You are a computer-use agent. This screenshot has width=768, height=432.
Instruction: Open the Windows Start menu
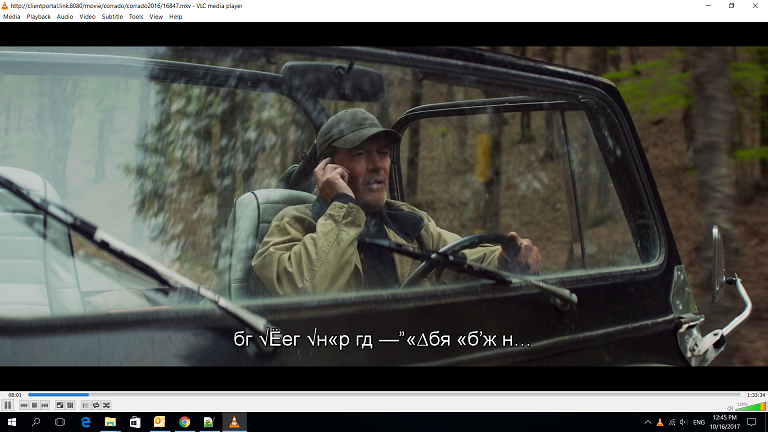click(x=12, y=422)
